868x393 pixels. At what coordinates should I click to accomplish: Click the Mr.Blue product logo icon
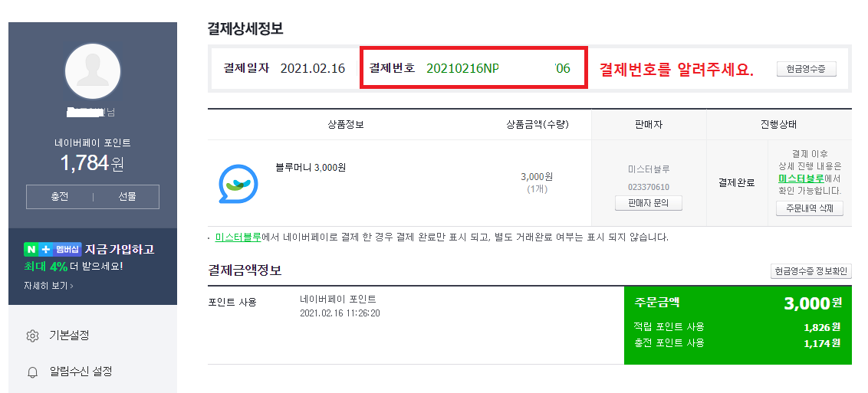click(238, 184)
